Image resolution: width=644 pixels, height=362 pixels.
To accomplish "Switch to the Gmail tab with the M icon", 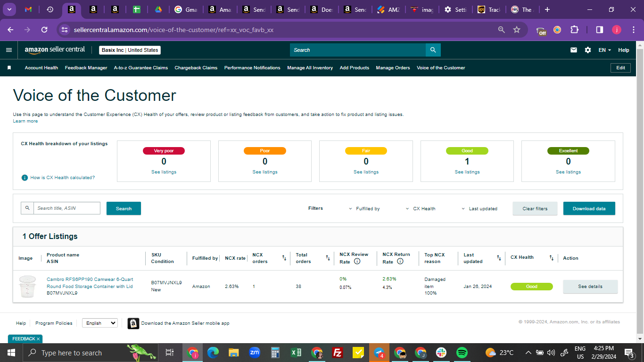I will pyautogui.click(x=28, y=9).
